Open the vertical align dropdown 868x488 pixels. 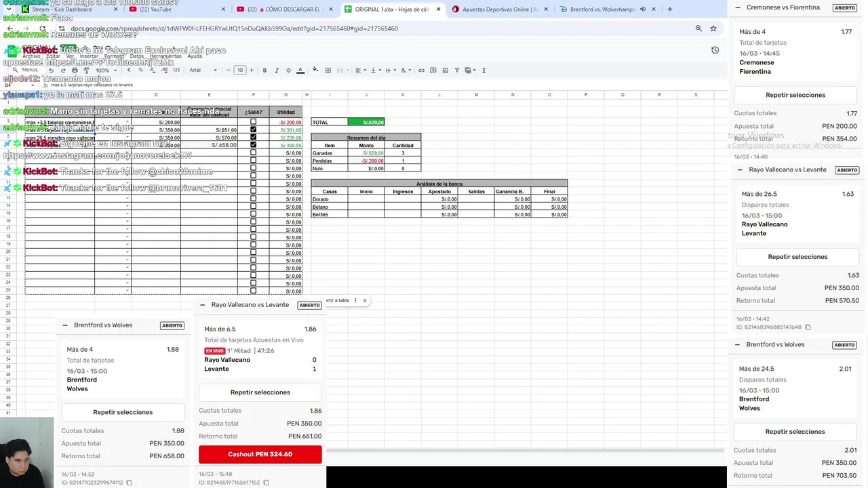(x=376, y=70)
